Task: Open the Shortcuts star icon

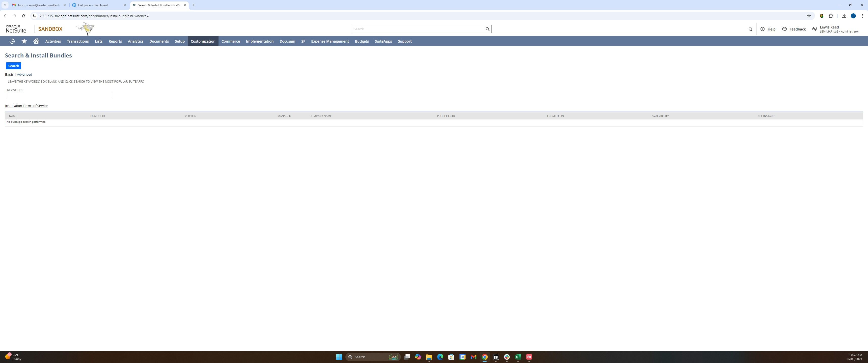Action: pyautogui.click(x=24, y=41)
